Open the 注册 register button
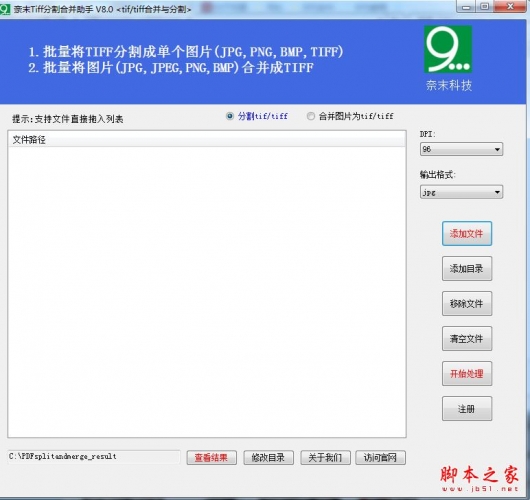 [467, 409]
